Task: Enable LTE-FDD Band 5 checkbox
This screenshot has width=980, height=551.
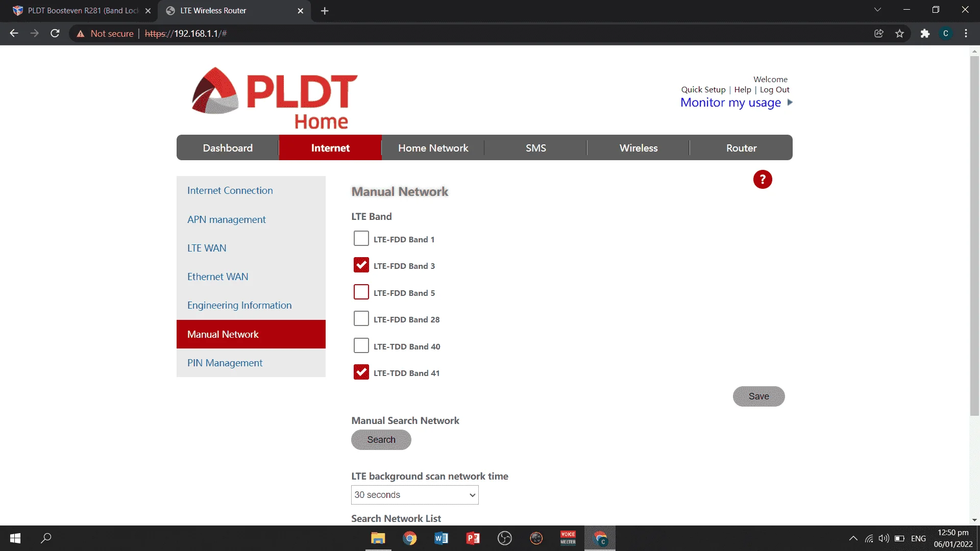Action: [361, 292]
